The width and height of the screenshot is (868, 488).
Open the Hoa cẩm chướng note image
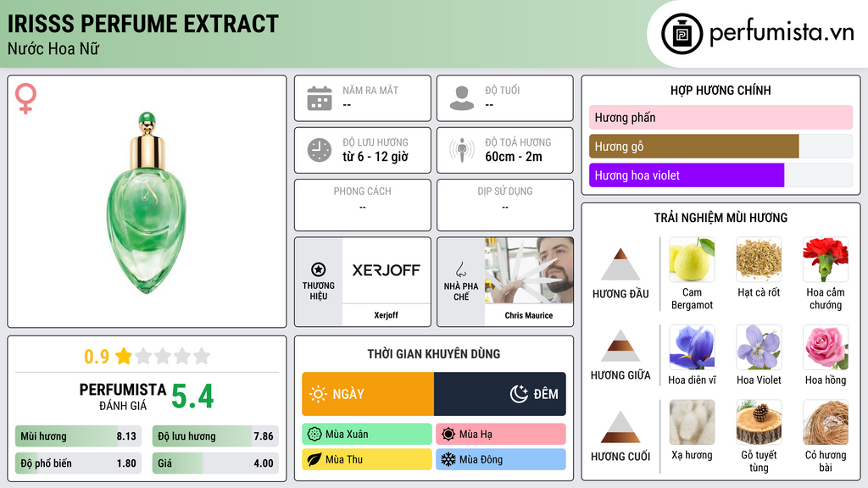(826, 259)
